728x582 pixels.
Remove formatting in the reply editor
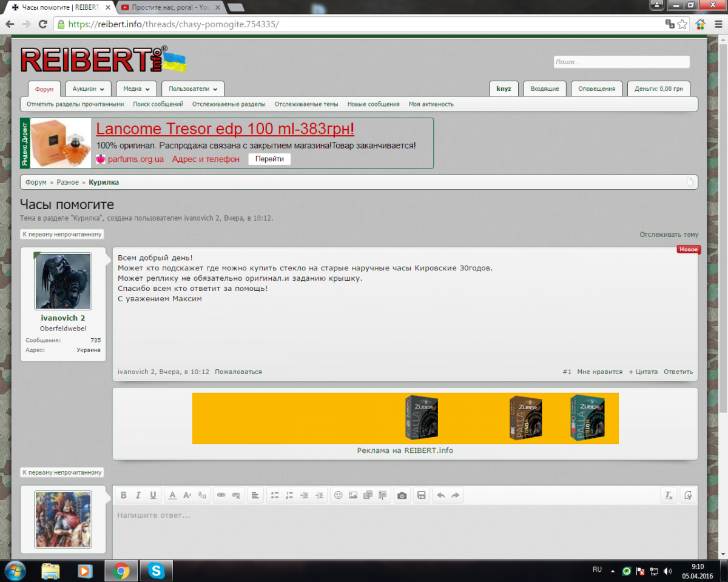pos(669,495)
